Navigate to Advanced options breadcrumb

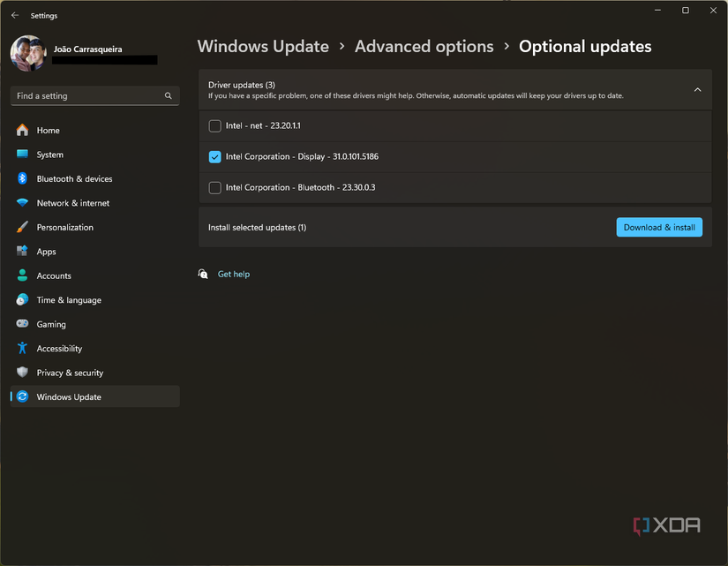[x=424, y=47]
